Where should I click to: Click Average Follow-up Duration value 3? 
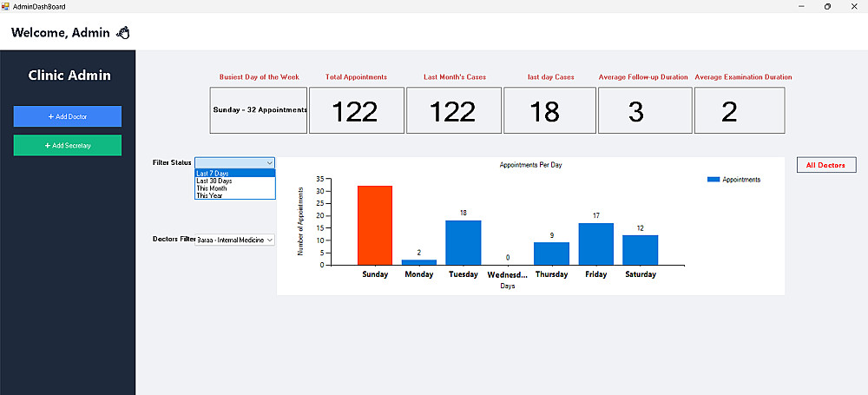coord(635,112)
